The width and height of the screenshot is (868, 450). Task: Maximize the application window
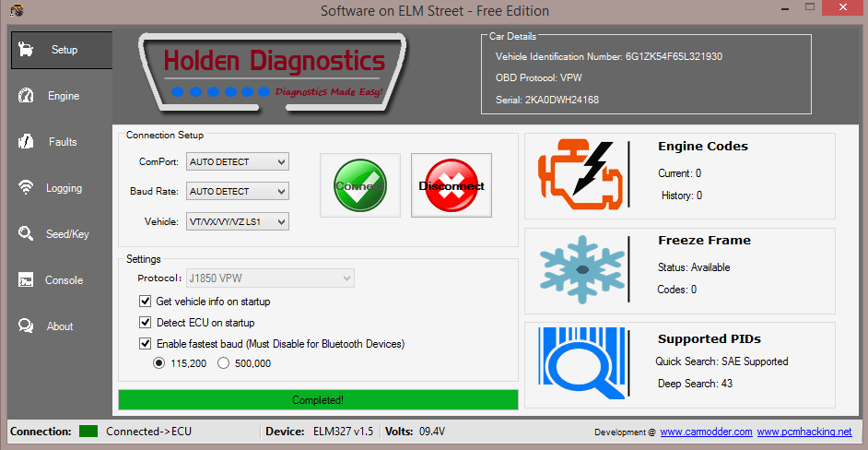tap(811, 7)
